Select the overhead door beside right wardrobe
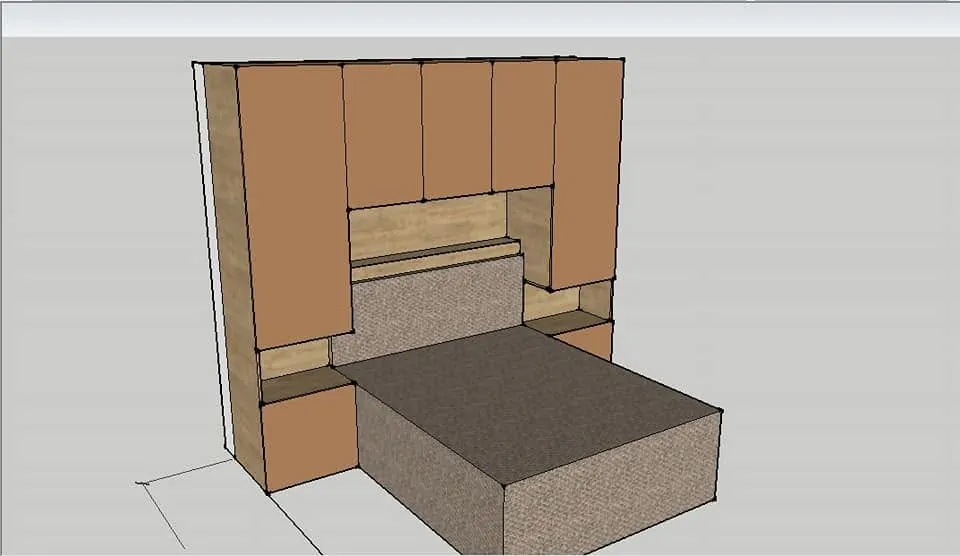Screen dimensions: 960x556 point(523,126)
